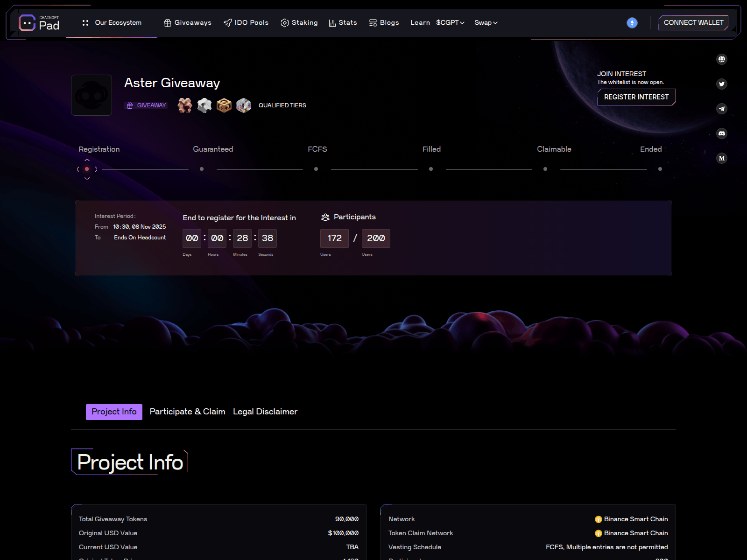Image resolution: width=747 pixels, height=560 pixels.
Task: Click the first bronze tier icon
Action: point(185,105)
